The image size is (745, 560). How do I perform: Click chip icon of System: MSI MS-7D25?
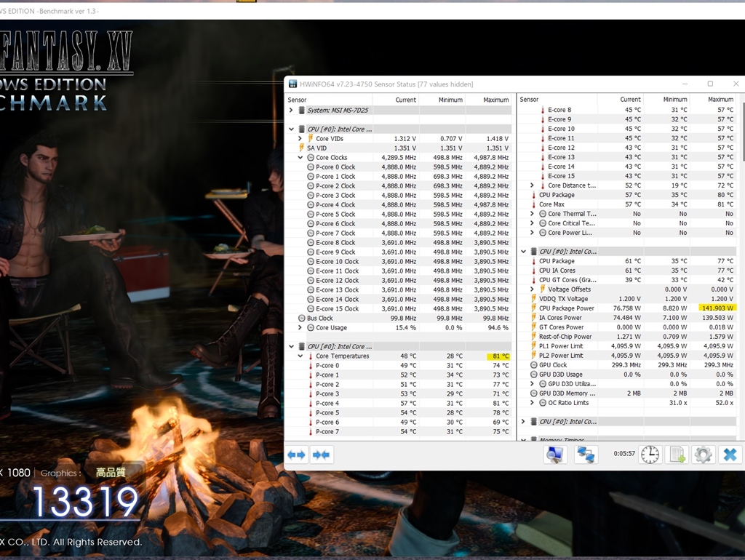tap(301, 111)
